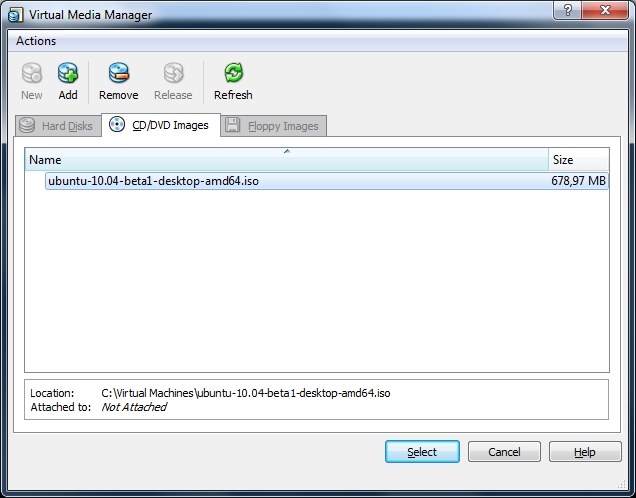Select ubuntu-10.04-beta1-desktop-amd64.iso row
The image size is (636, 498).
coord(327,181)
